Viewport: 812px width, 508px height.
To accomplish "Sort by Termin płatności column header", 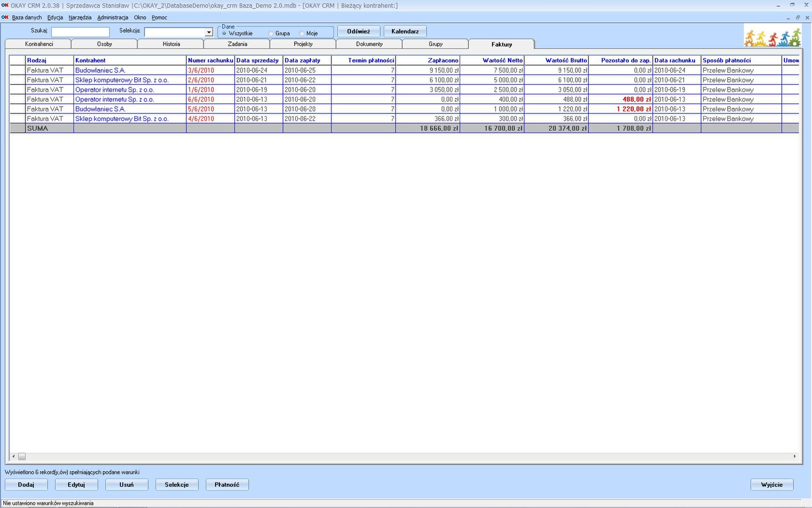I will tap(363, 60).
